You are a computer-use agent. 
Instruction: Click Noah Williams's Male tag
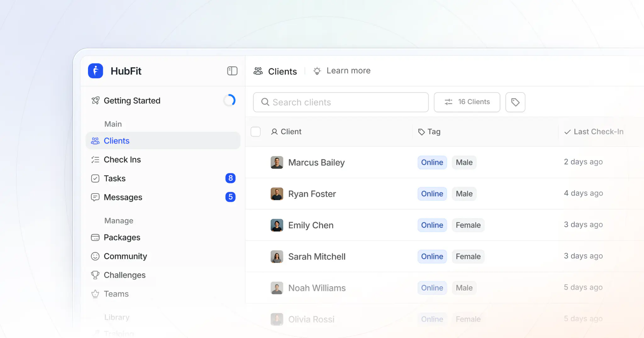464,288
